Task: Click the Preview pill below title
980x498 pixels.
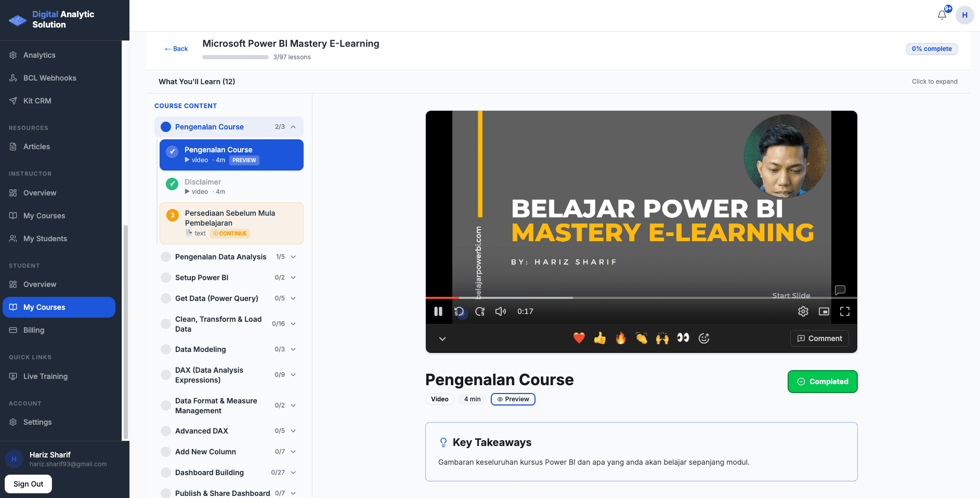Action: (x=513, y=399)
